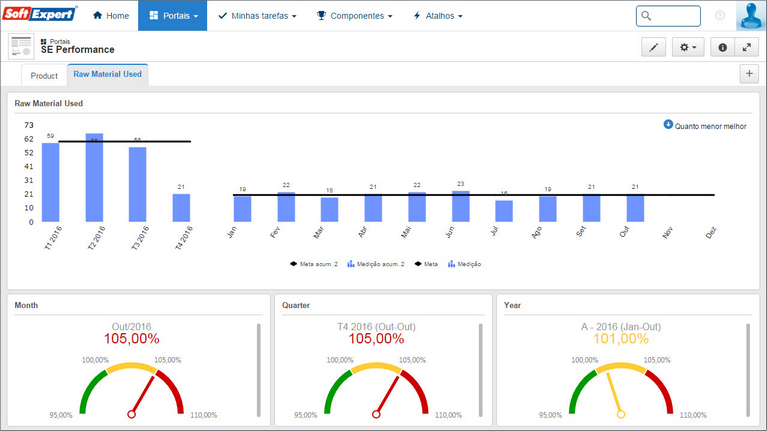This screenshot has width=767, height=431.
Task: Expand portal to fullscreen via arrows icon
Action: (x=746, y=47)
